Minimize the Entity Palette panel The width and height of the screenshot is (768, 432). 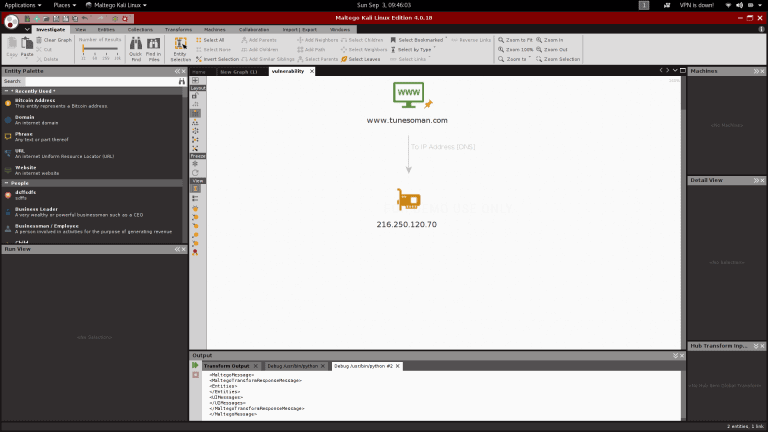click(x=177, y=71)
